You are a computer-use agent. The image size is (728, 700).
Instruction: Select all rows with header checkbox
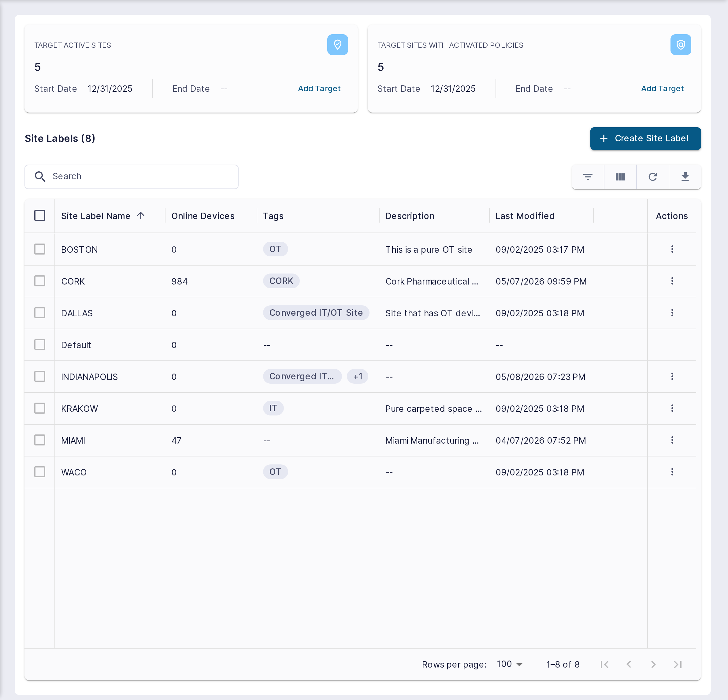point(40,215)
